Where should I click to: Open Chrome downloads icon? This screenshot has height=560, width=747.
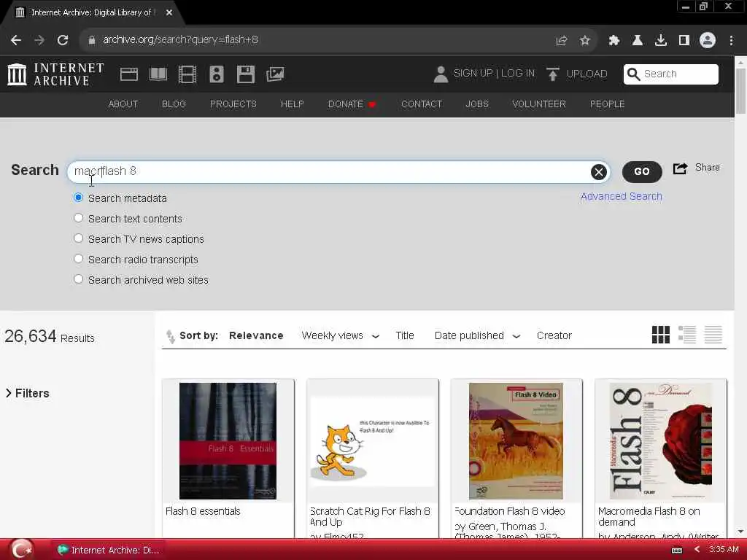point(661,41)
